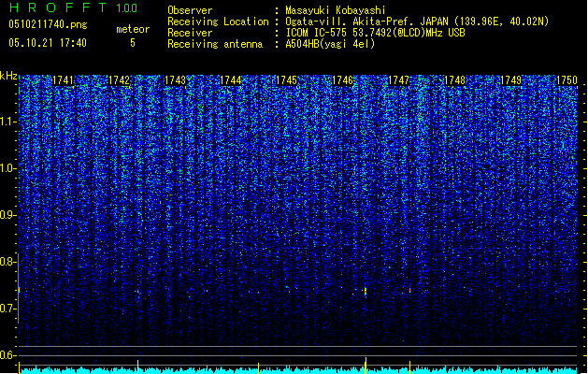Click the 1.0 kHz frequency label
This screenshot has height=374, width=588.
[x=7, y=168]
